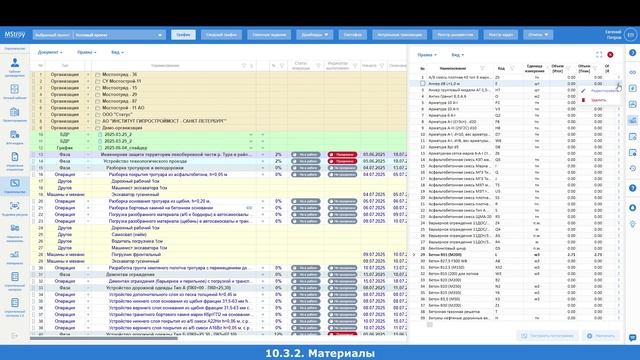
Task: Open the Правка menu above schedule table
Action: click(x=87, y=52)
